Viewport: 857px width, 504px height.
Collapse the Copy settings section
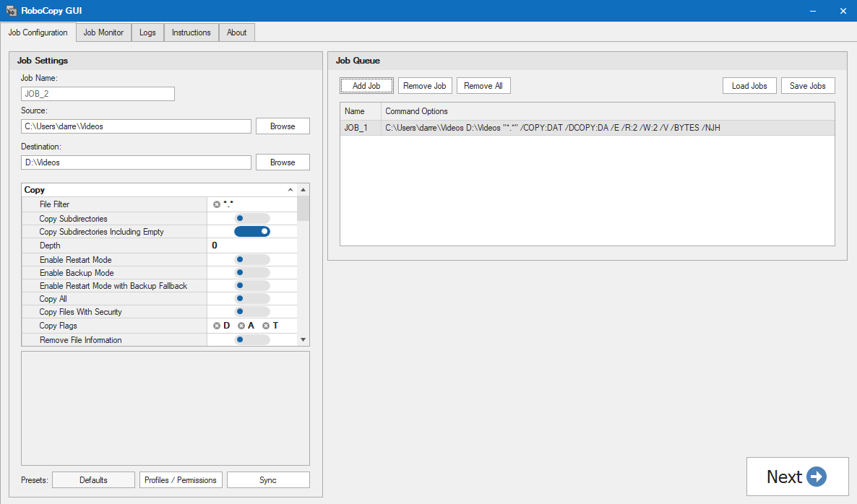pos(290,189)
